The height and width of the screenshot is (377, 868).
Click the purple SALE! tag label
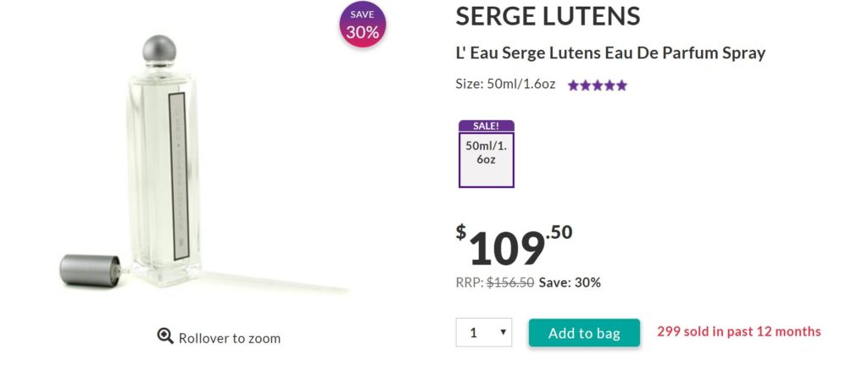click(486, 125)
